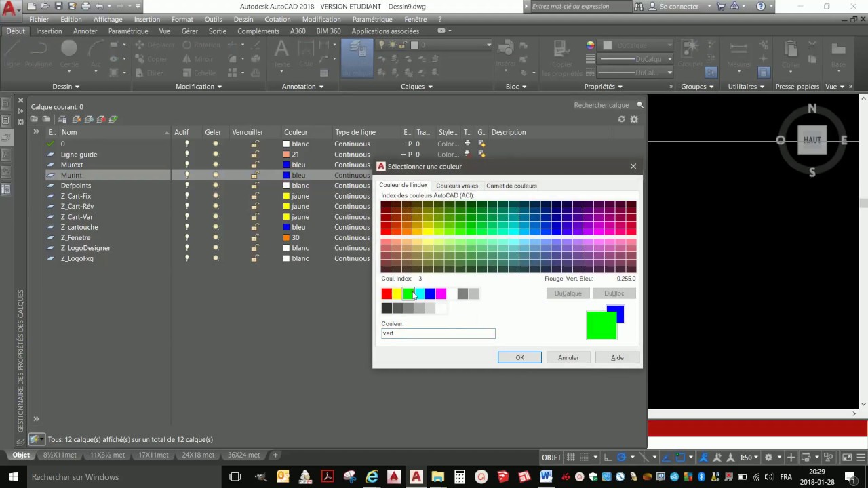Open layer manager settings gear
The height and width of the screenshot is (488, 868).
click(x=634, y=119)
